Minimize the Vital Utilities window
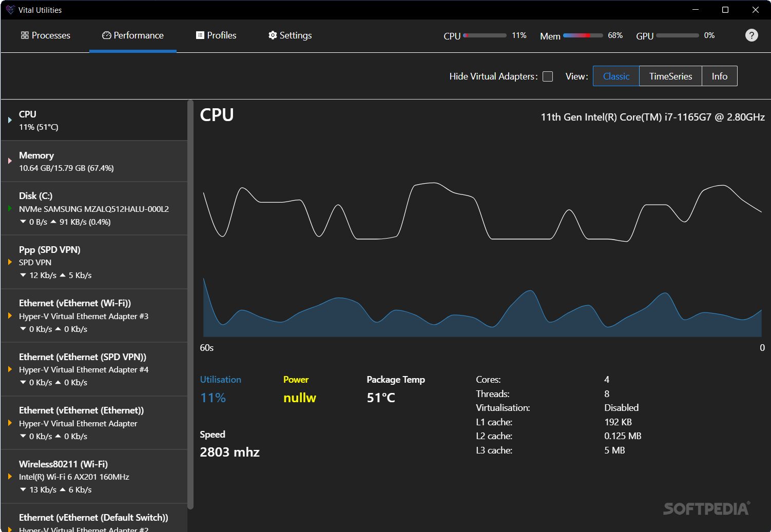 coord(696,10)
